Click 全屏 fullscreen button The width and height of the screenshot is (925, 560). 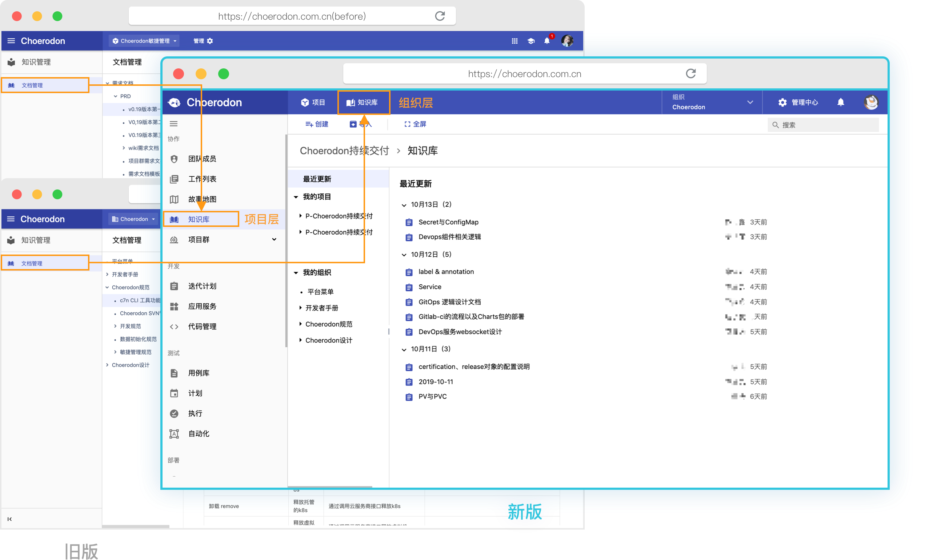tap(415, 124)
